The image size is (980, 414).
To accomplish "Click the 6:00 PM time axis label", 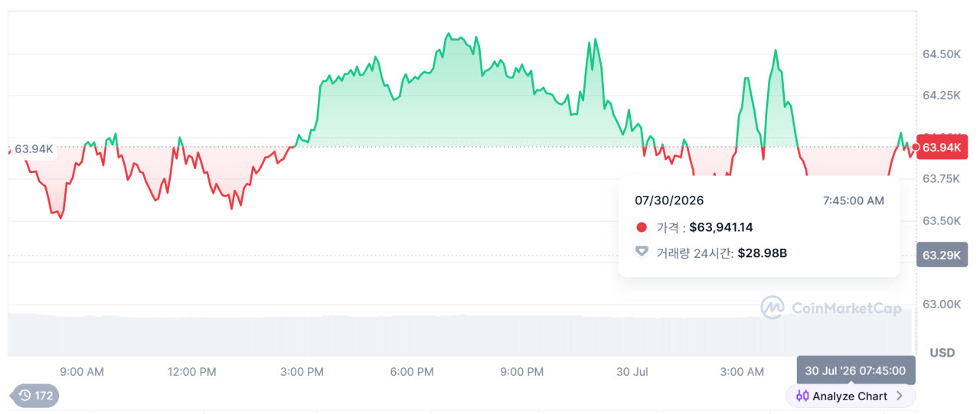I will click(412, 372).
